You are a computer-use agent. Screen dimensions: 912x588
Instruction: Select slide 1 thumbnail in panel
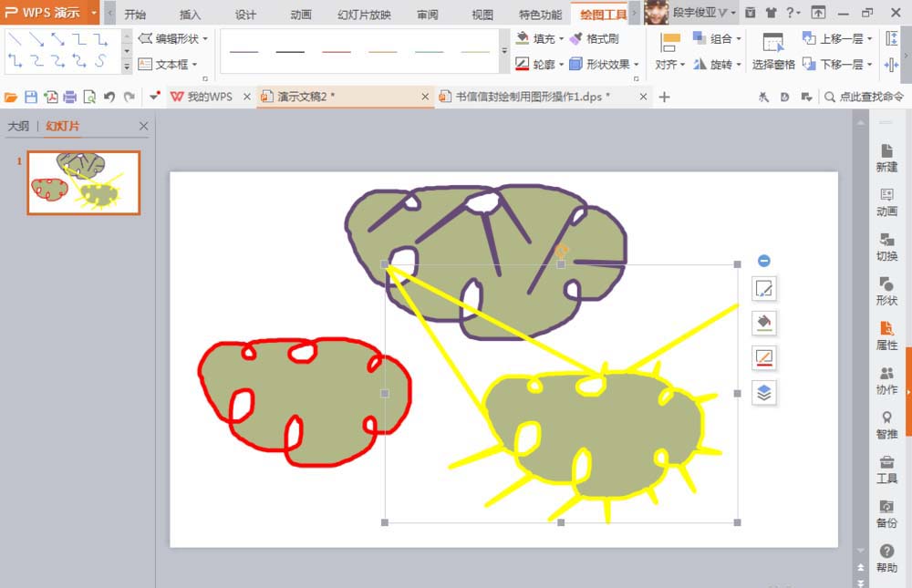coord(83,182)
